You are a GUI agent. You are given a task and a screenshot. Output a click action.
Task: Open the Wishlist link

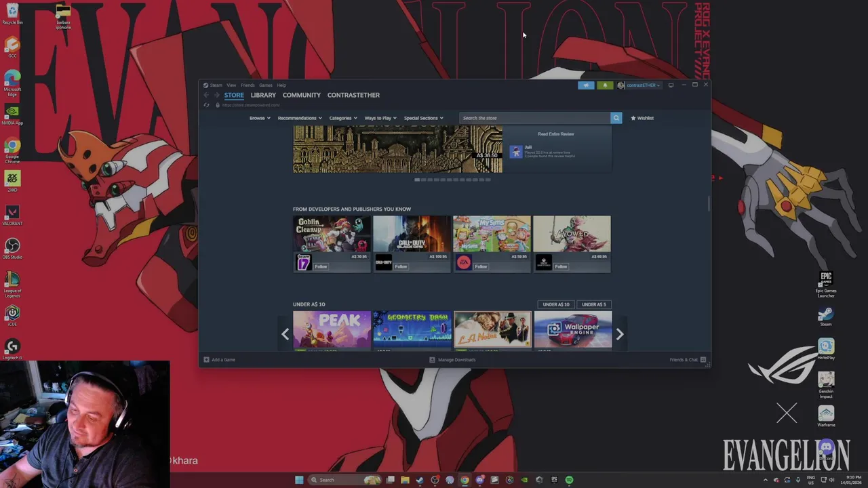click(642, 118)
